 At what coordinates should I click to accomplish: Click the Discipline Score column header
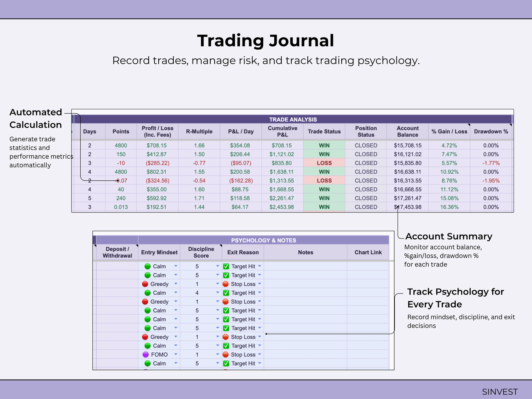point(201,252)
